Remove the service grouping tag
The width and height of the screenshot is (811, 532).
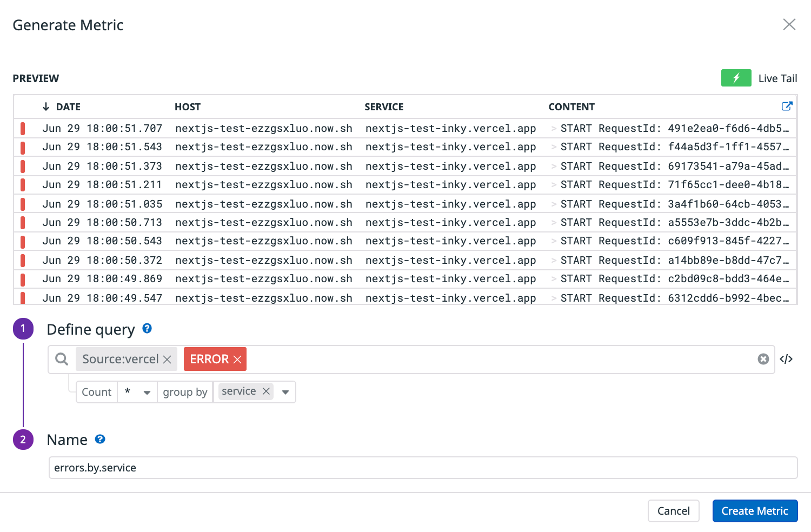coord(266,391)
